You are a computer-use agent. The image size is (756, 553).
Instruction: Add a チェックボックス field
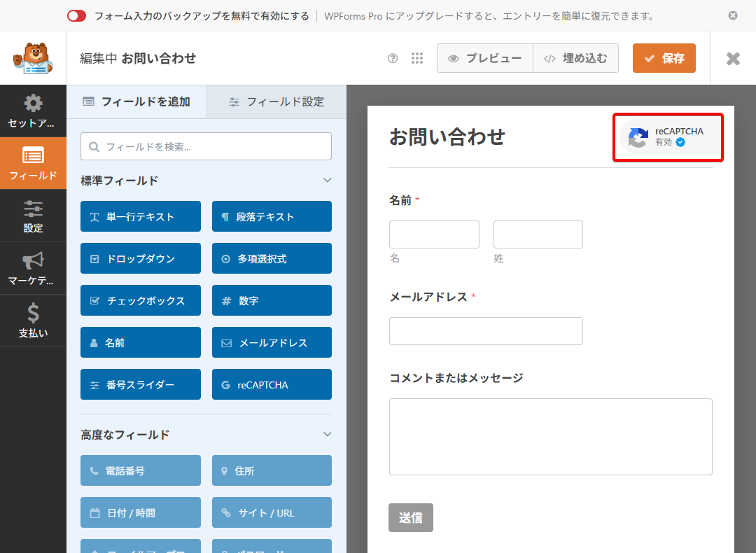[141, 301]
